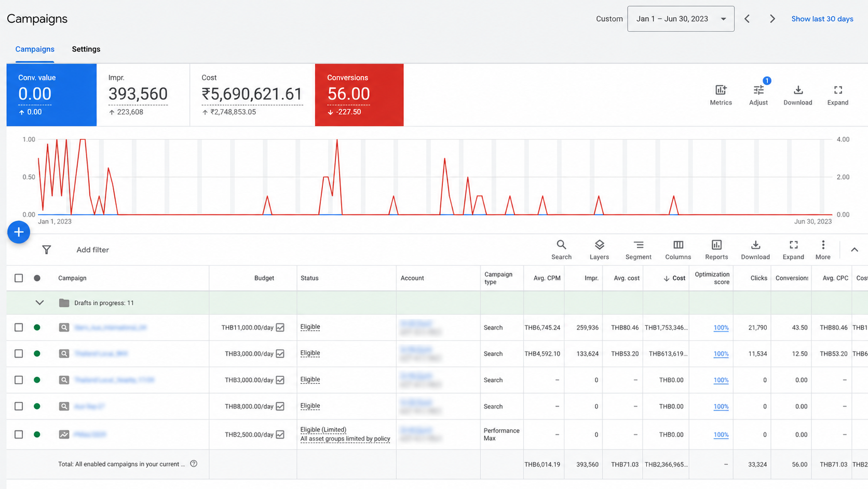
Task: Click the filter funnel icon
Action: pyautogui.click(x=47, y=250)
